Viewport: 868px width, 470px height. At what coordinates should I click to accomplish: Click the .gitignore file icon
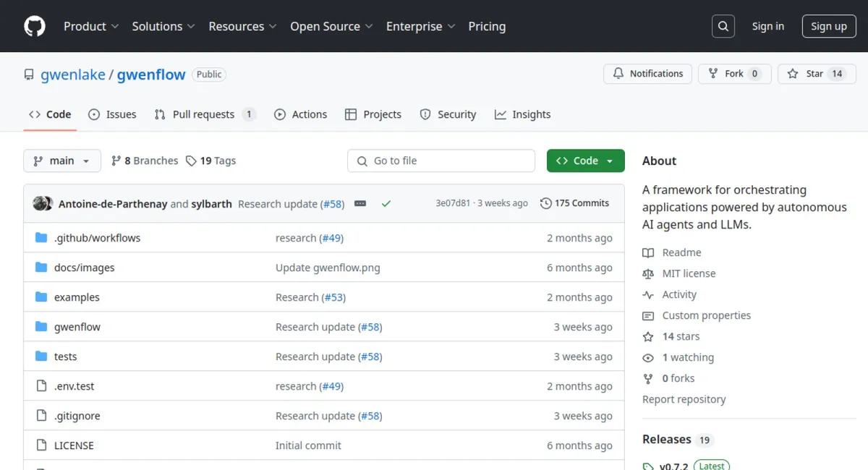pos(41,416)
